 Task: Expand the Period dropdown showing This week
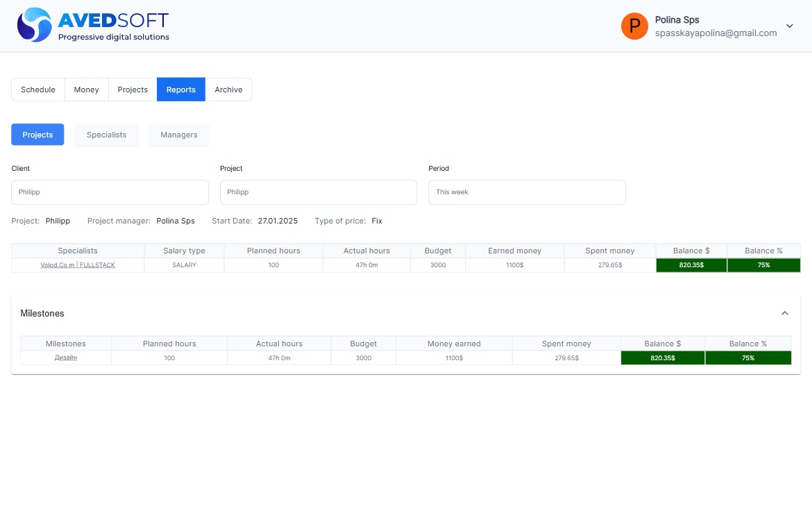[527, 192]
